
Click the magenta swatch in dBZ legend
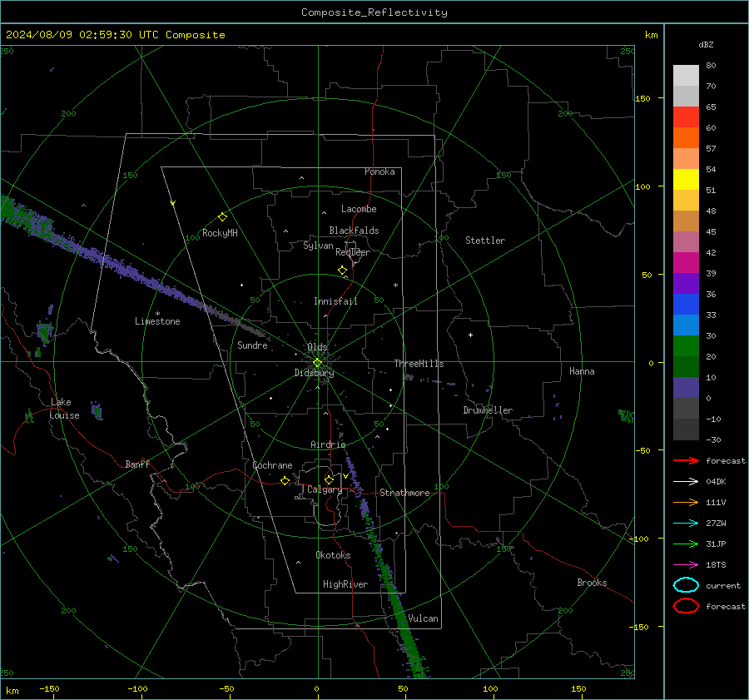click(686, 262)
